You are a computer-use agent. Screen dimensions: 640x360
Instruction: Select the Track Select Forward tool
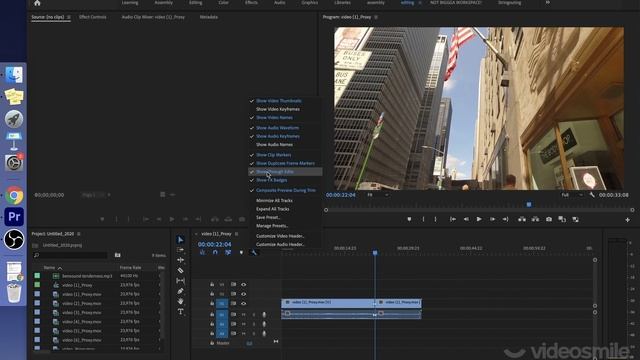[180, 250]
